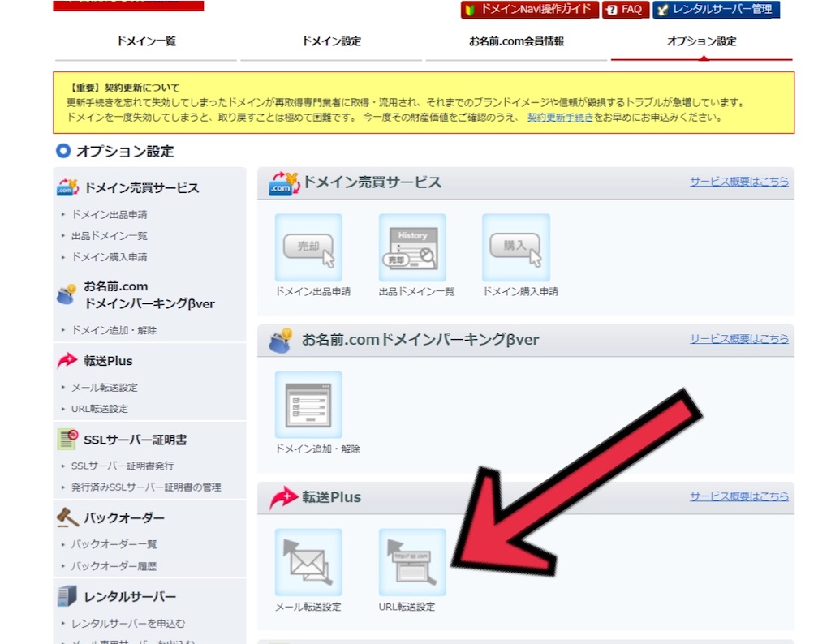This screenshot has height=644, width=831.
Task: Open the ドメイン出品申請 sell button icon
Action: pos(308,248)
